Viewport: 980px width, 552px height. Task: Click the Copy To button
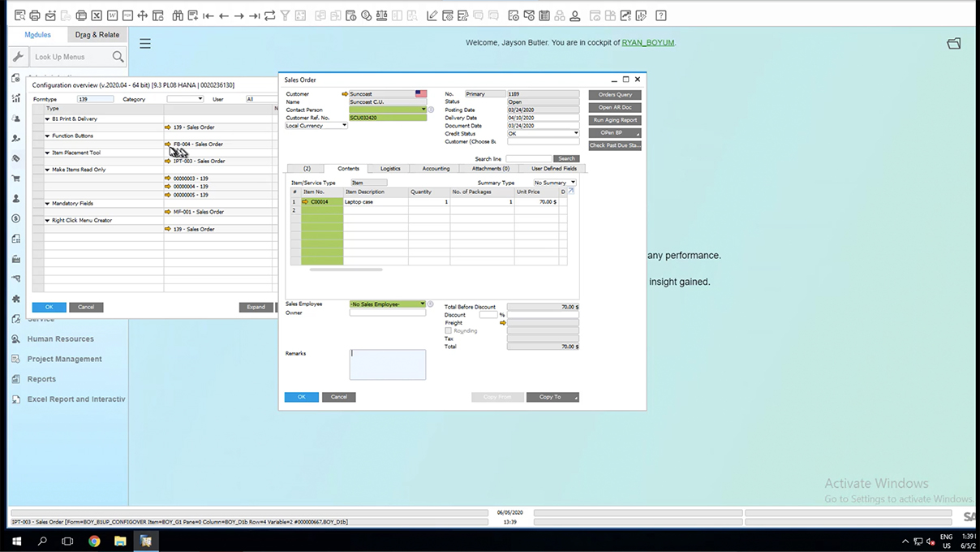point(552,397)
